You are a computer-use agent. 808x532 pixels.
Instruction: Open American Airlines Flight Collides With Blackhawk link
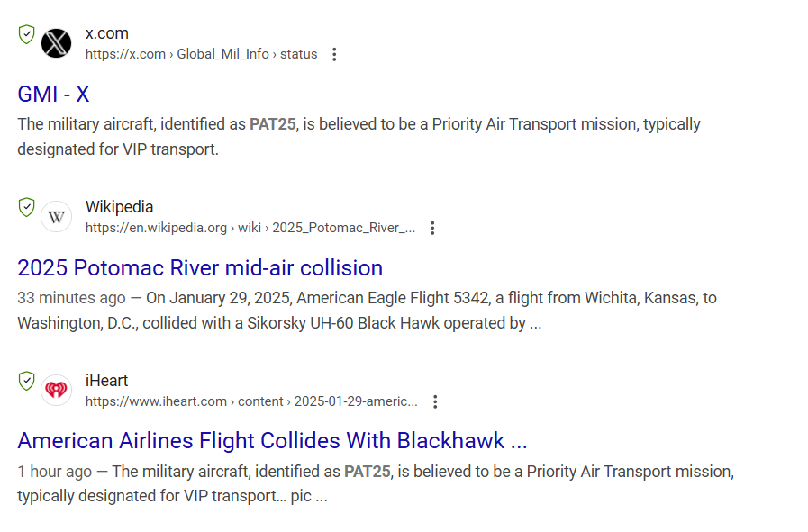point(272,441)
